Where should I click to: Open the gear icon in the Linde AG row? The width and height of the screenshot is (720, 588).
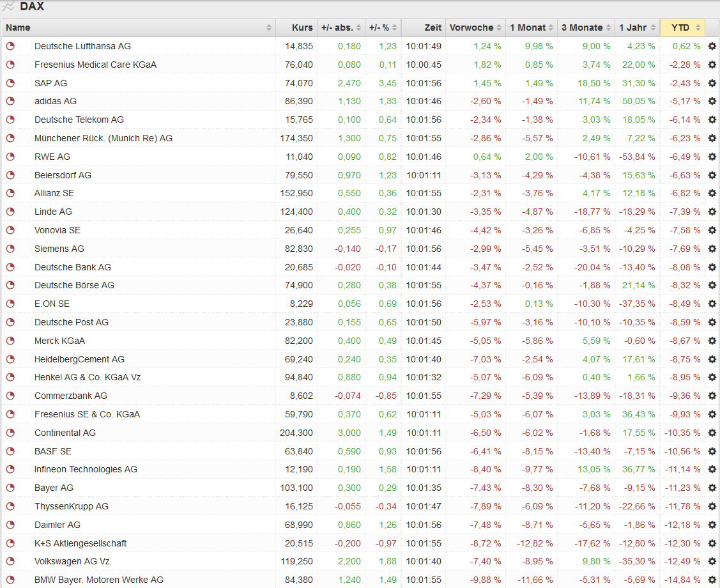point(712,212)
